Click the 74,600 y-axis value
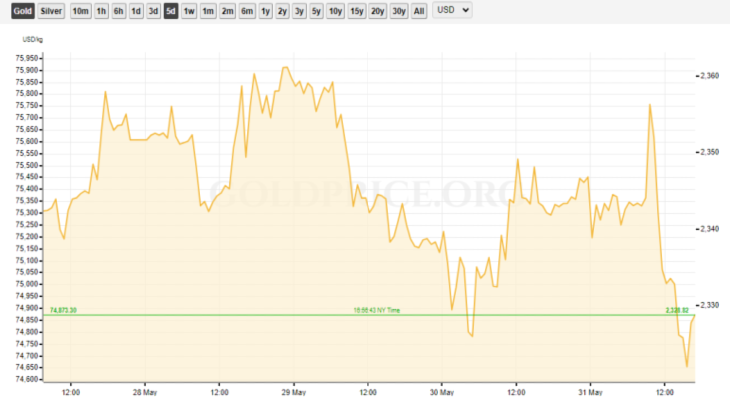Screen dimensions: 730x405 pos(27,379)
